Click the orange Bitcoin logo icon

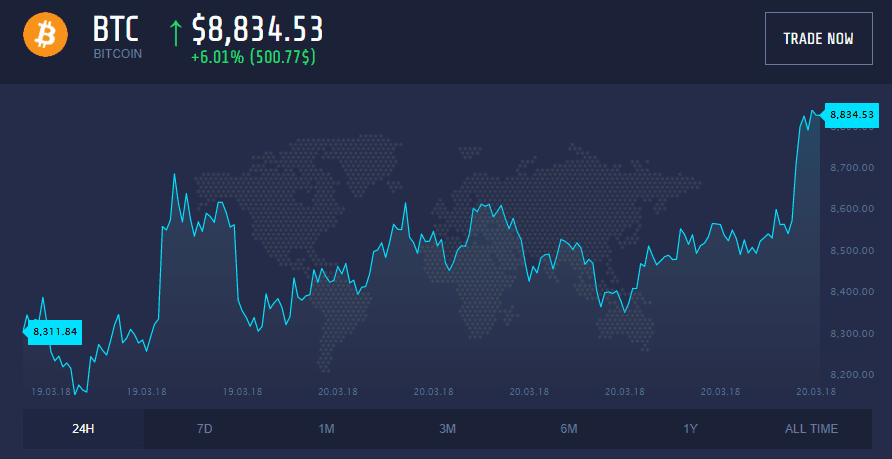pos(46,35)
